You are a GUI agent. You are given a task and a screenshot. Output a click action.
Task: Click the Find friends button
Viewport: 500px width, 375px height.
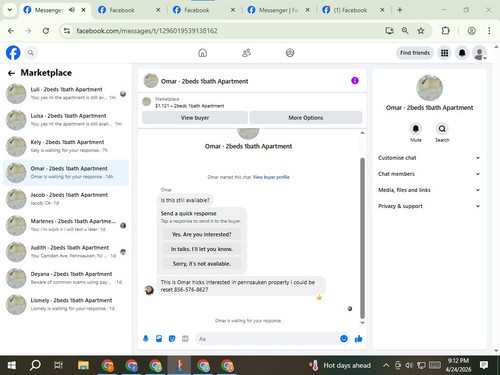click(x=415, y=53)
